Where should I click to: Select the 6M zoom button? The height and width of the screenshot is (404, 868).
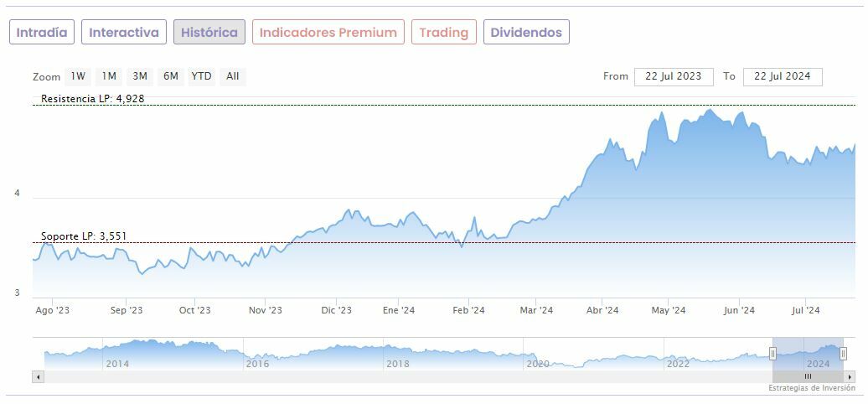click(171, 76)
